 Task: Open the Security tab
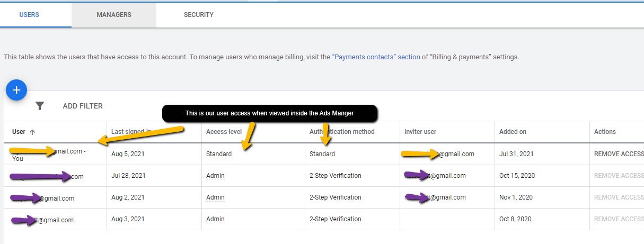point(199,15)
